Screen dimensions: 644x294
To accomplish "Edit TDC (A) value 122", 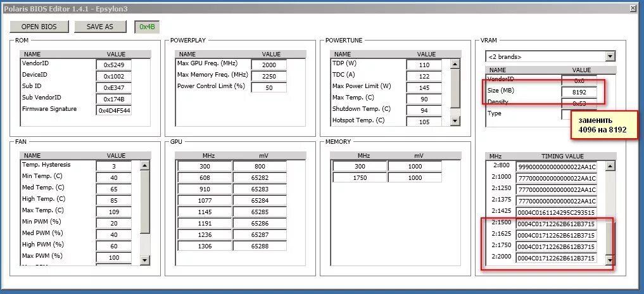I will 424,77.
